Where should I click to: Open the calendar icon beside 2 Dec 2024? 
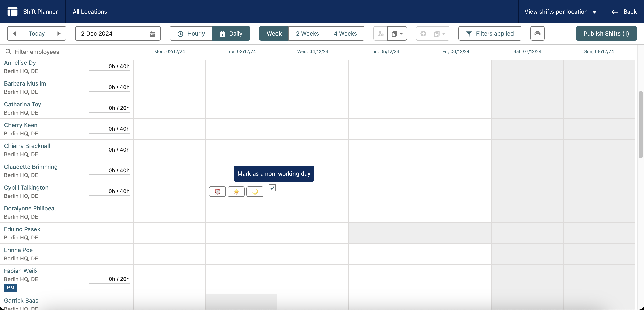[x=153, y=33]
